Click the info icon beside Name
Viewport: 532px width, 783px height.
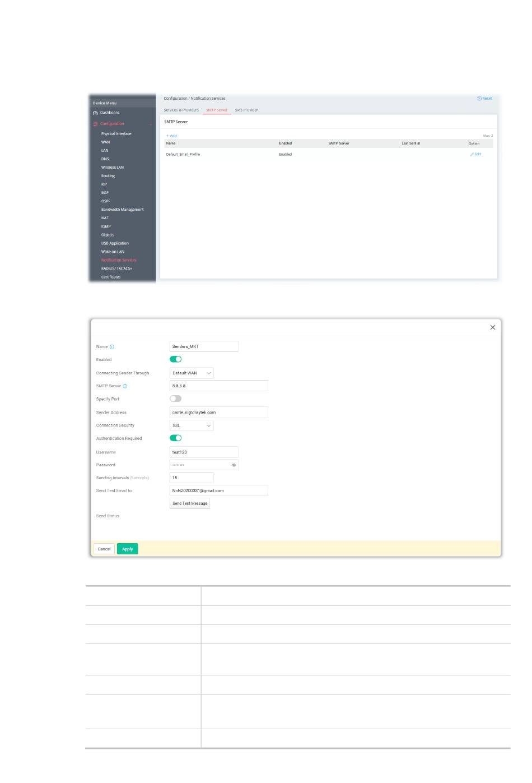[x=112, y=347]
